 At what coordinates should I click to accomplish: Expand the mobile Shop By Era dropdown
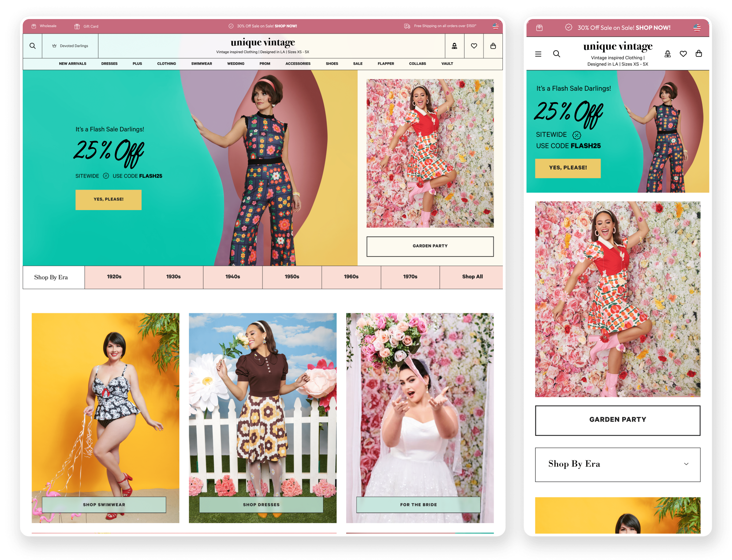(617, 464)
